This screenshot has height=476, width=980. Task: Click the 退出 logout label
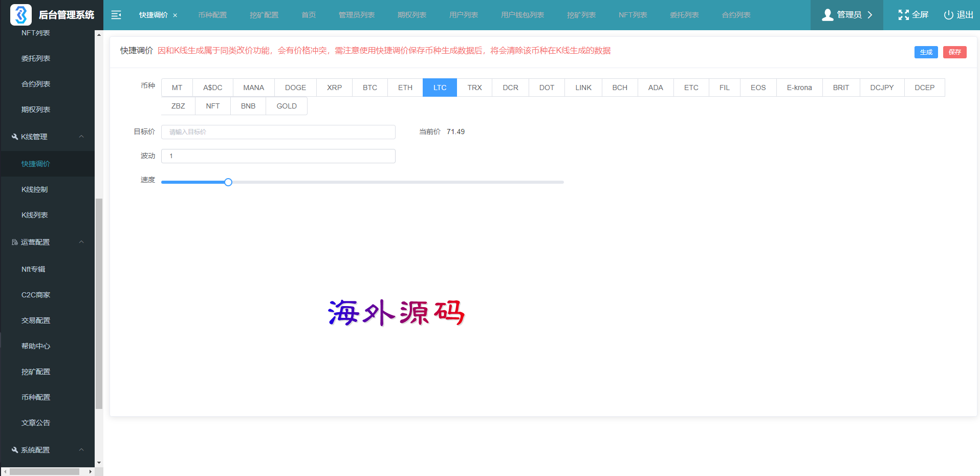tap(965, 15)
